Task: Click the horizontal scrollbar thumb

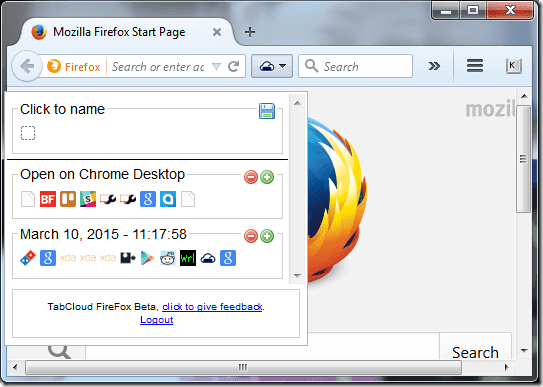Action: [243, 367]
